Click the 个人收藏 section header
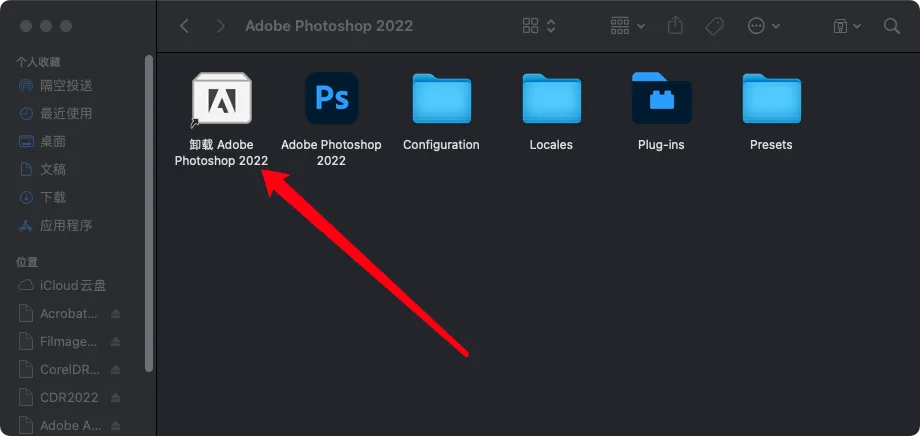 (38, 62)
